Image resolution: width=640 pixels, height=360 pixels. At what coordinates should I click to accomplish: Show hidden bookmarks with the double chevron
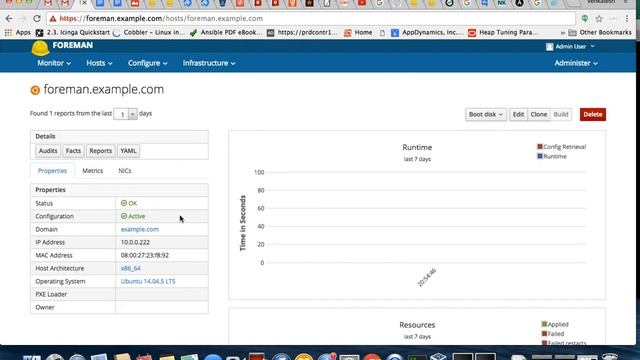click(x=562, y=33)
